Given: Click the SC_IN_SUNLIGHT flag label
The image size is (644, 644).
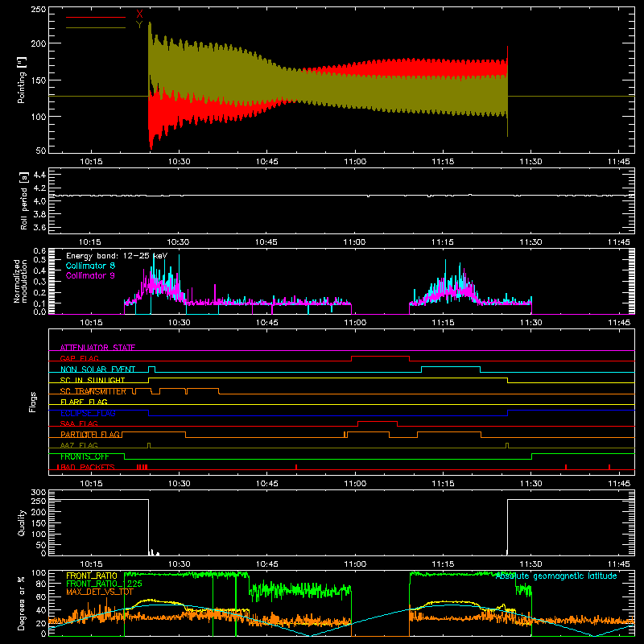Looking at the screenshot, I should [x=93, y=380].
